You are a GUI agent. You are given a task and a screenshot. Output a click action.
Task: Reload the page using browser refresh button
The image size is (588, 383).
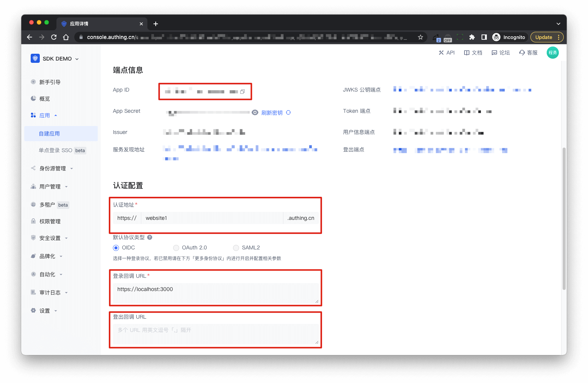[54, 37]
